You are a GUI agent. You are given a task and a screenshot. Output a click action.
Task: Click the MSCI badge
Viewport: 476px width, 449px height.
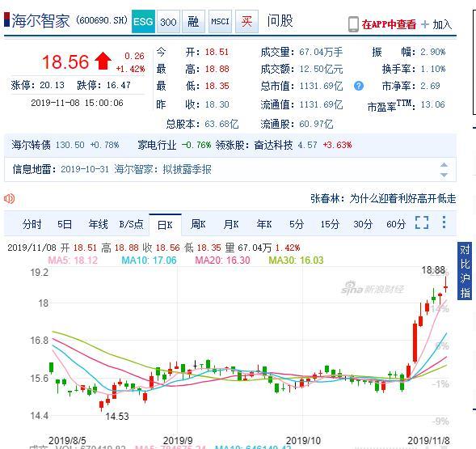pyautogui.click(x=220, y=21)
